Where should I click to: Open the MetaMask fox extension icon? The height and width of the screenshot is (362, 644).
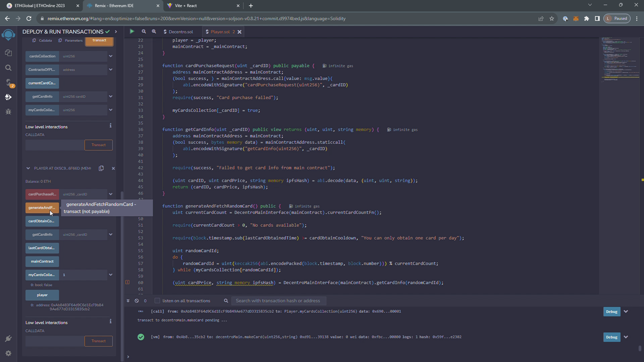(576, 18)
